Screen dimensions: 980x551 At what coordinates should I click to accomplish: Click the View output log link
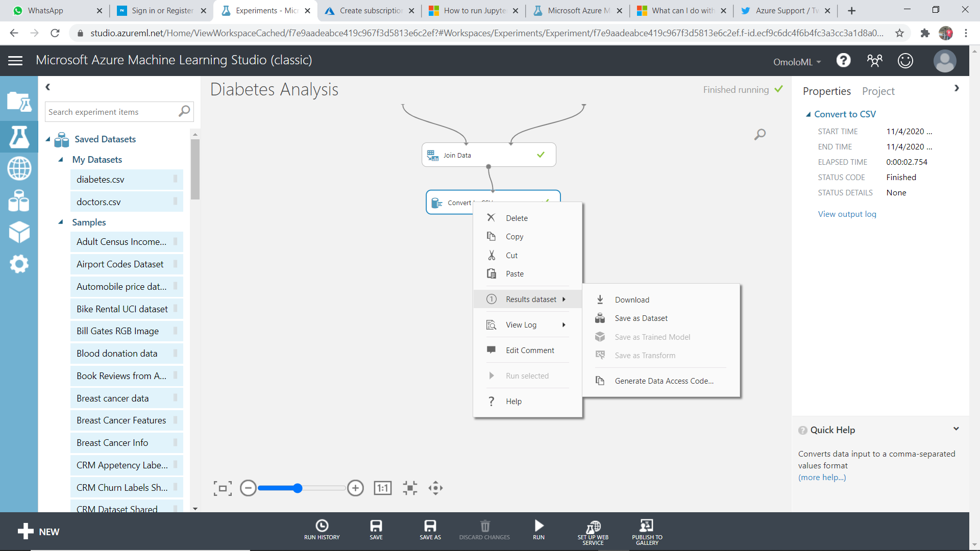coord(847,214)
